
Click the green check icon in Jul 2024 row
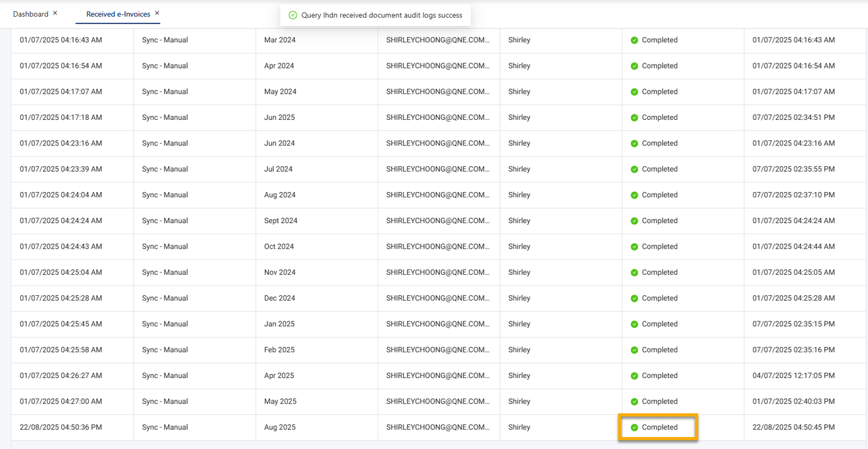coord(634,169)
